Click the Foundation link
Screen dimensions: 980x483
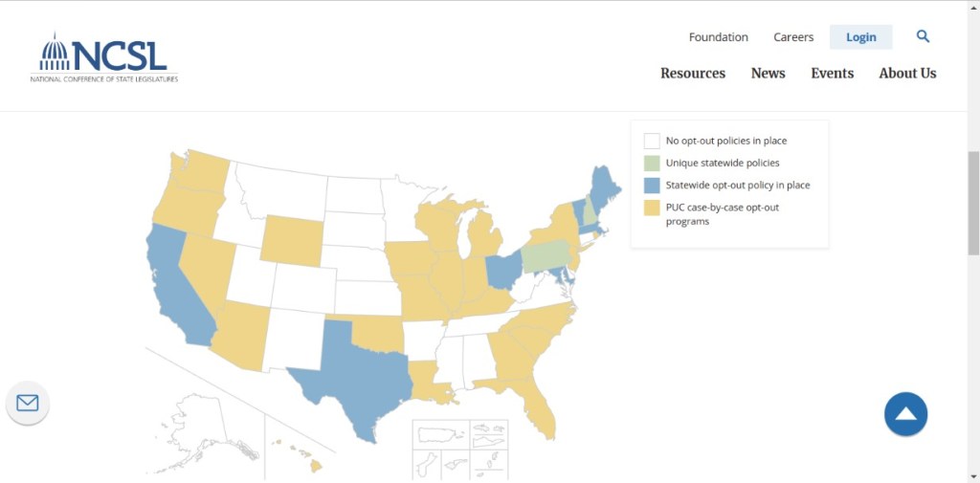click(718, 37)
